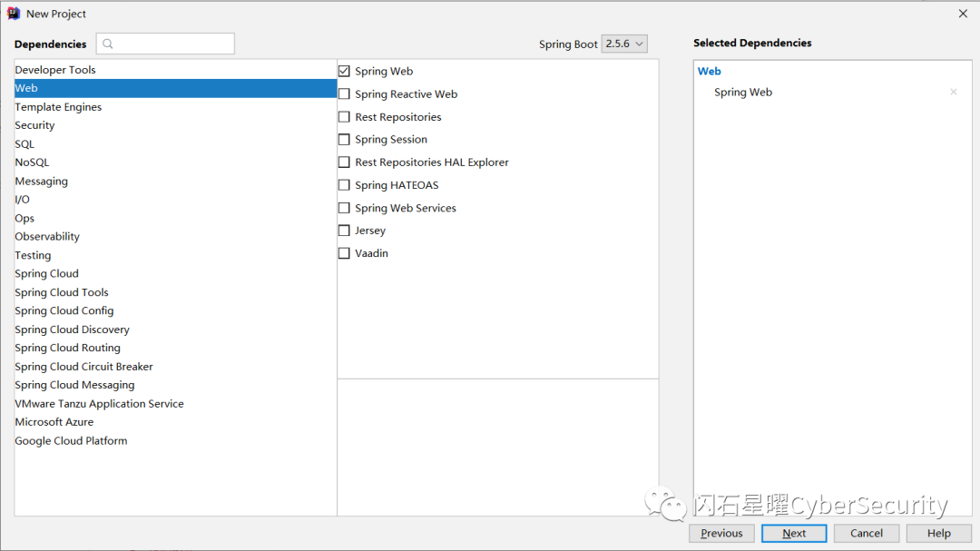This screenshot has height=551, width=980.
Task: Enable the Jersey dependency checkbox
Action: [344, 231]
